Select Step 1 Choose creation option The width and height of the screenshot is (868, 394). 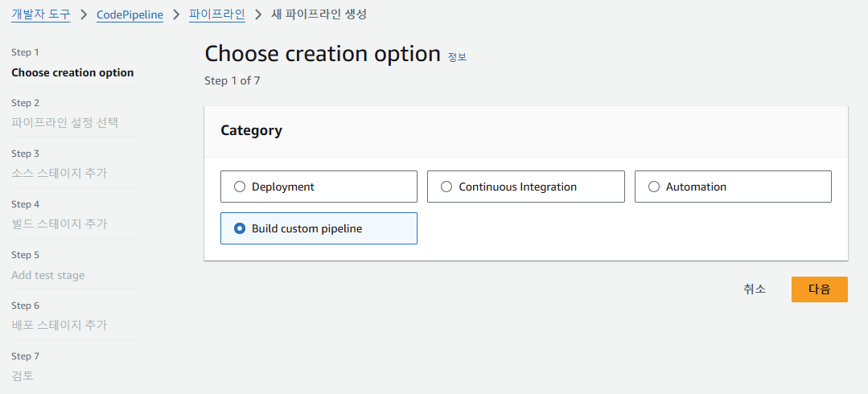[x=72, y=72]
